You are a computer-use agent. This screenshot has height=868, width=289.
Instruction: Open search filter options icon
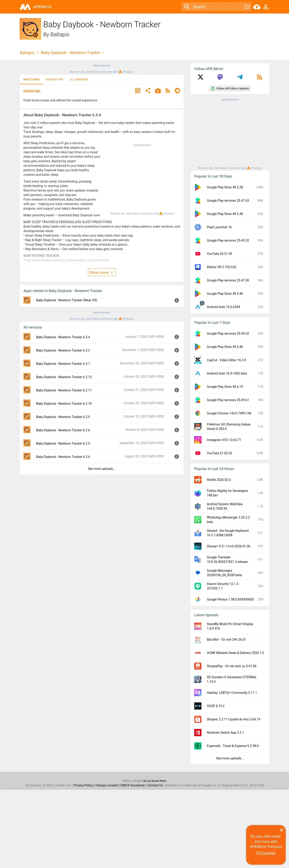point(247,7)
